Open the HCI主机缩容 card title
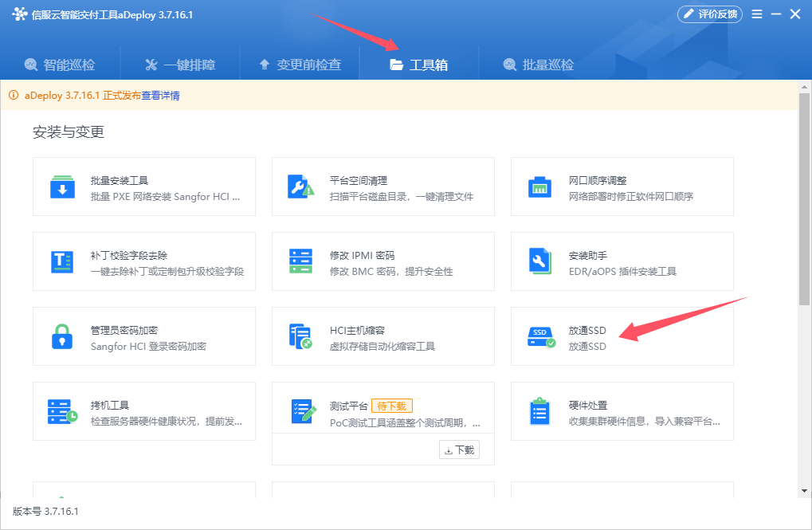This screenshot has height=530, width=812. pyautogui.click(x=357, y=331)
